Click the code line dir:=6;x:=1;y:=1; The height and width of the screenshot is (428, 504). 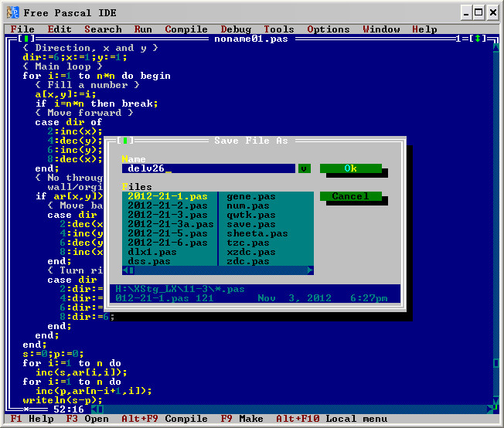click(x=75, y=57)
